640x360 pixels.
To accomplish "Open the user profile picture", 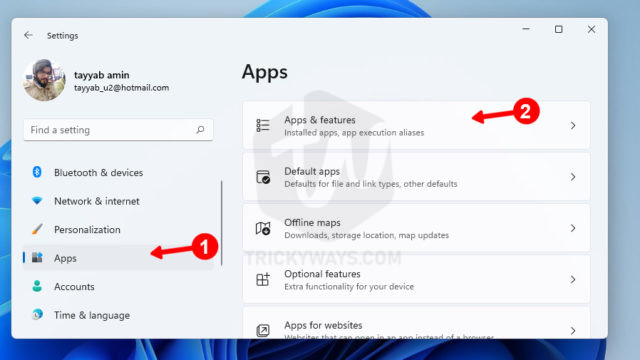I will (x=44, y=80).
